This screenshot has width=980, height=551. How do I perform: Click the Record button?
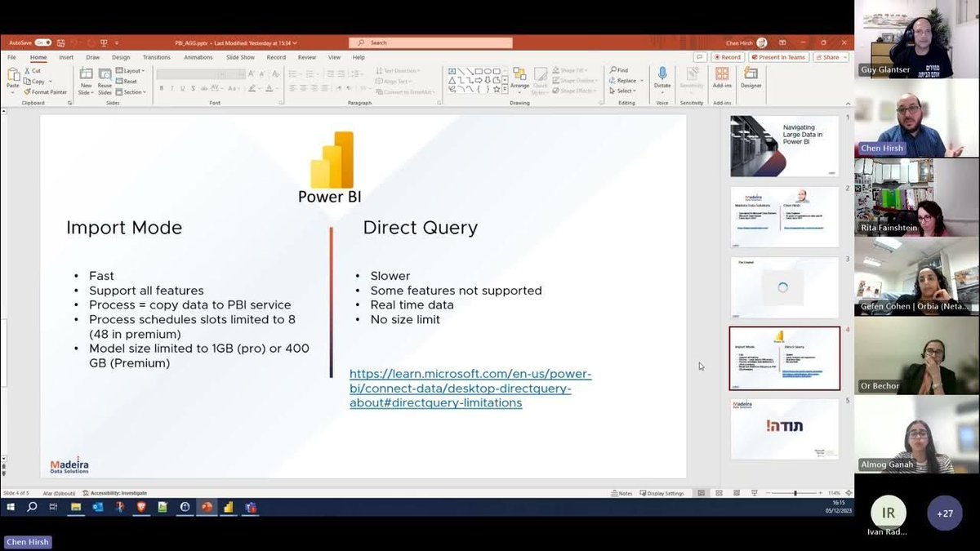pos(727,57)
